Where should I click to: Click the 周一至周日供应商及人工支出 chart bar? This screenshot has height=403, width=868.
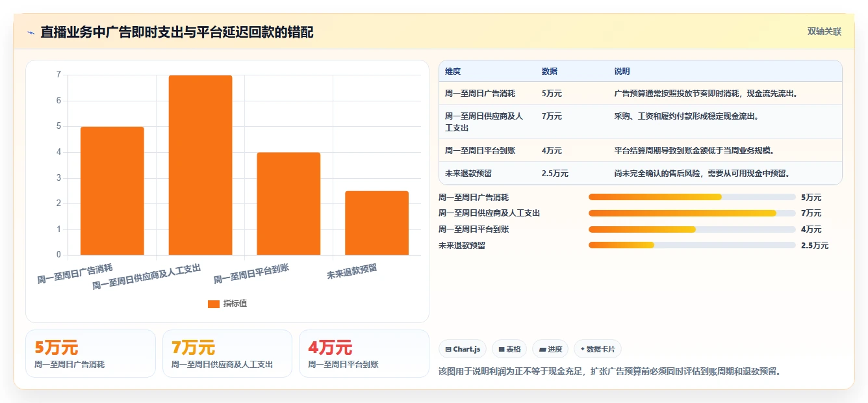click(x=200, y=165)
